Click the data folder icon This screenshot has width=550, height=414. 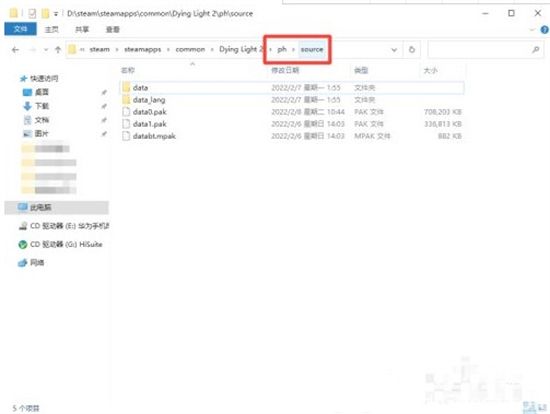coord(126,87)
